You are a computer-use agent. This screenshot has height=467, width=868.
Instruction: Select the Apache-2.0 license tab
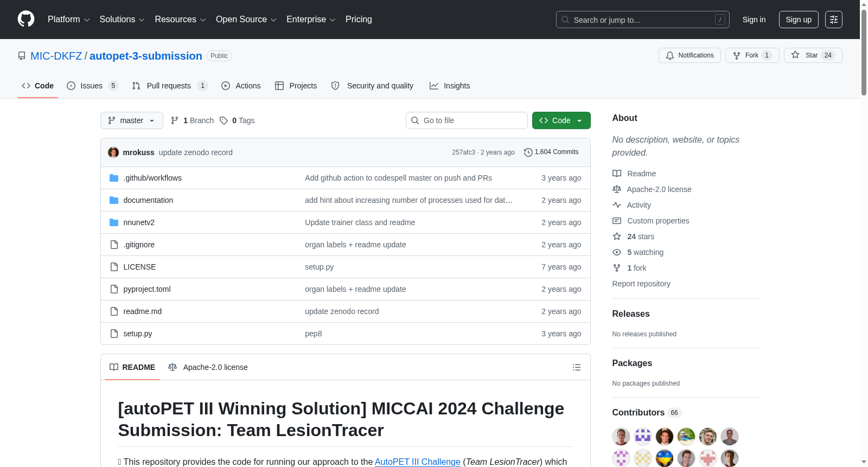(x=208, y=367)
